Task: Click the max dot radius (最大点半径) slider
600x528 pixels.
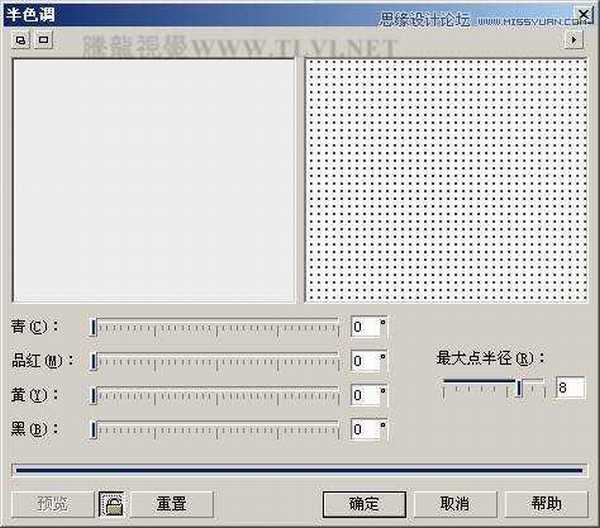Action: pyautogui.click(x=493, y=388)
